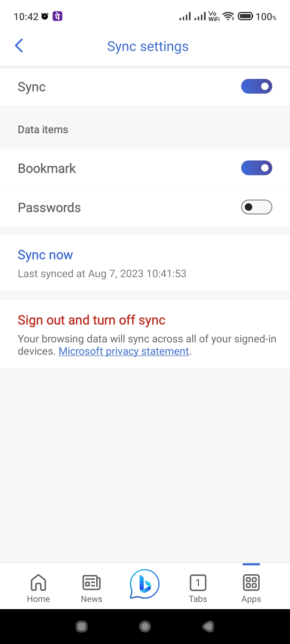
Task: Open the Microsoft privacy statement link
Action: click(x=124, y=351)
